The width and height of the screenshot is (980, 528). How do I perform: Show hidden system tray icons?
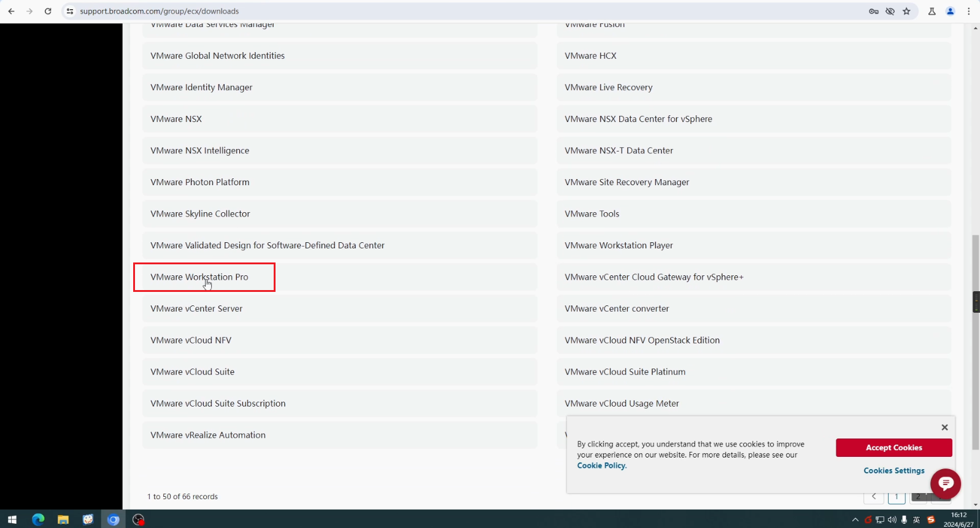click(x=855, y=520)
